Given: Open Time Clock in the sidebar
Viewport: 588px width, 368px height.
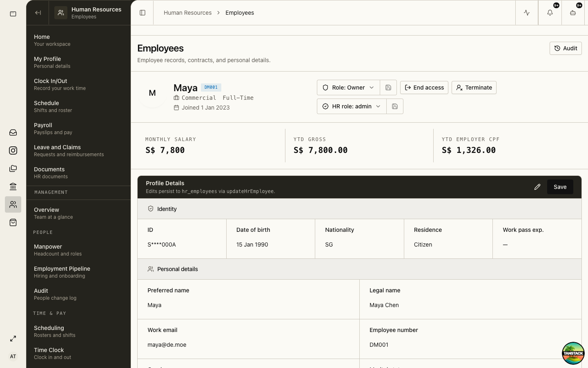Looking at the screenshot, I should pyautogui.click(x=78, y=353).
